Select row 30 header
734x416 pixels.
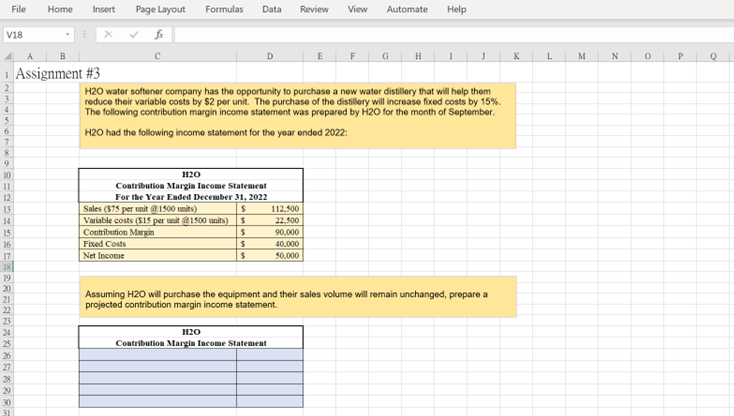tap(7, 402)
